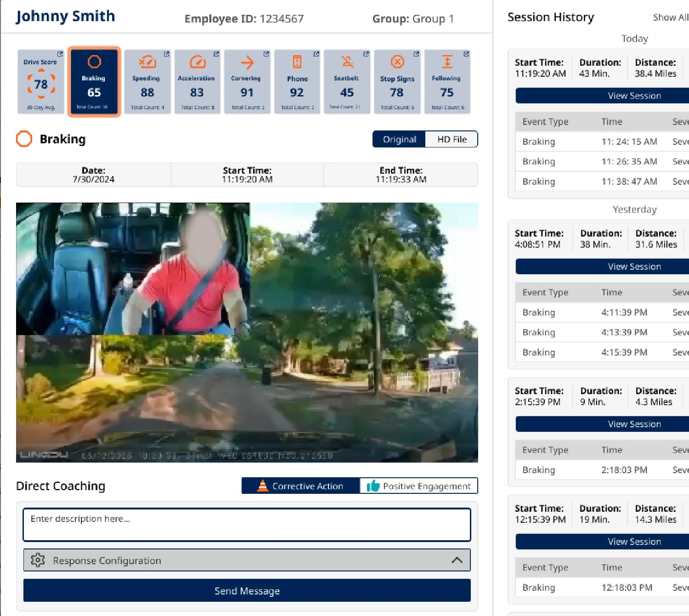The width and height of the screenshot is (689, 616).
Task: Select the Acceleration score card
Action: [197, 81]
